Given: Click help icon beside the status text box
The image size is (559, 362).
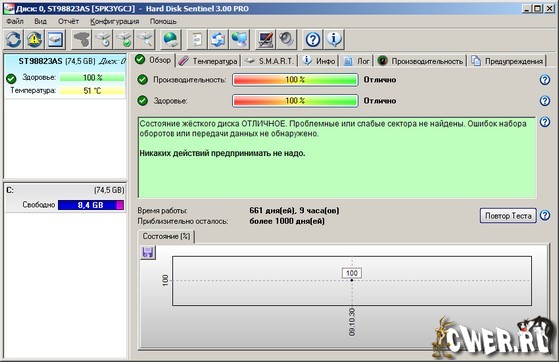Looking at the screenshot, I should point(544,122).
